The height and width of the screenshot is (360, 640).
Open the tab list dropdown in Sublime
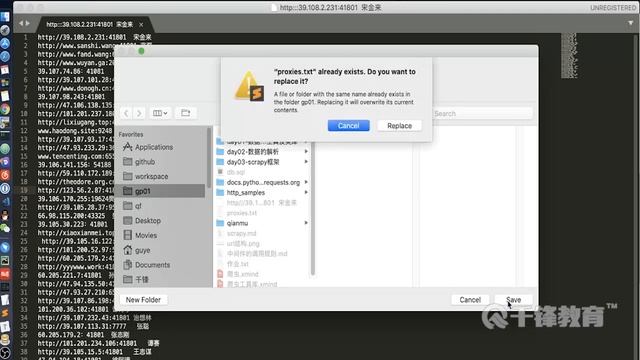[631, 23]
